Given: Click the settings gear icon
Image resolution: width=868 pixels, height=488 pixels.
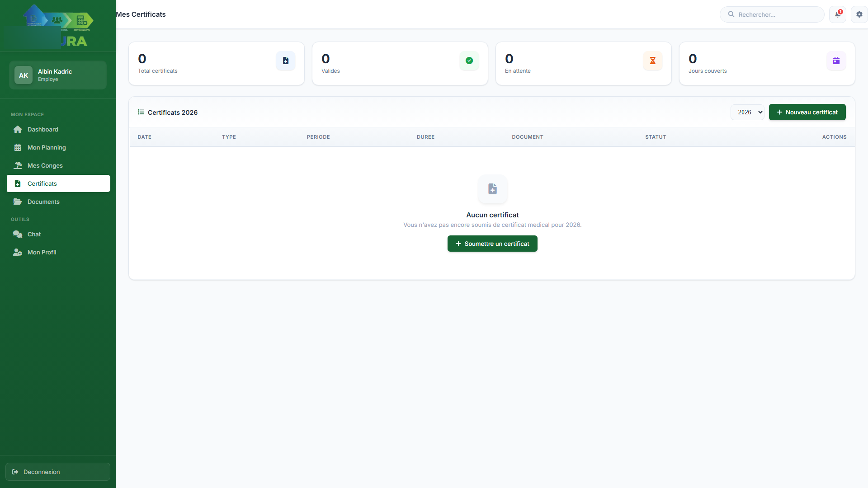Looking at the screenshot, I should point(859,14).
